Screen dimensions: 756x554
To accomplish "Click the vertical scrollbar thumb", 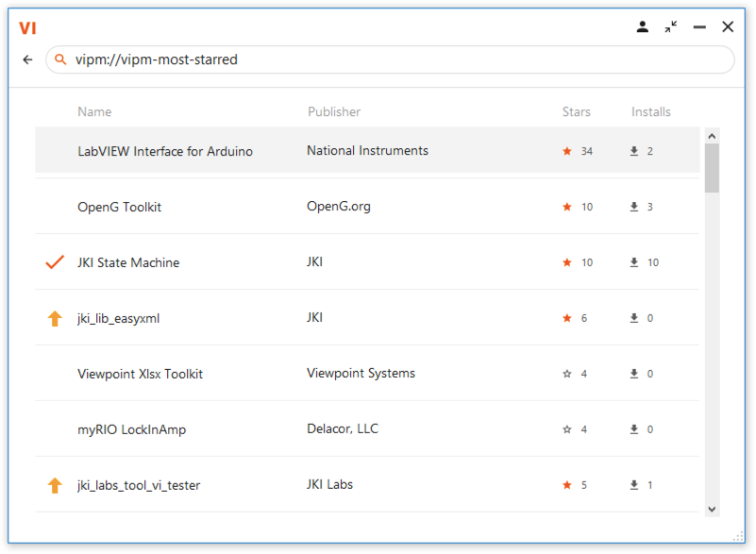I will point(712,168).
